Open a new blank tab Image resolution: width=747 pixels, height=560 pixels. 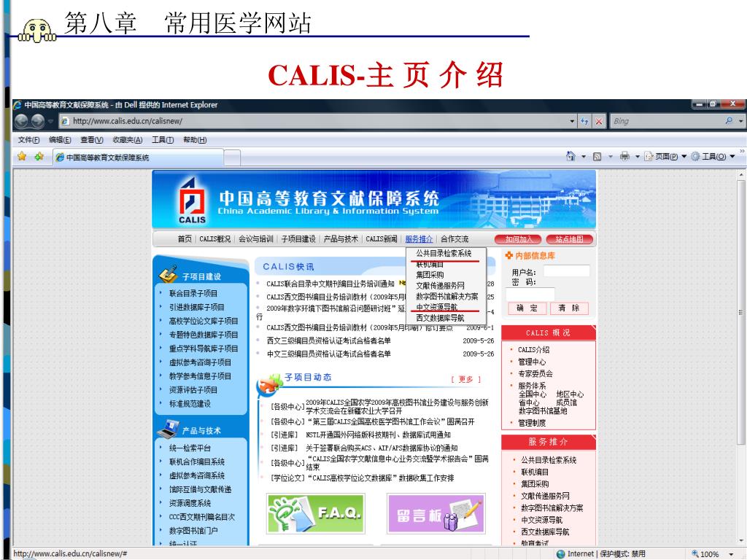point(232,157)
